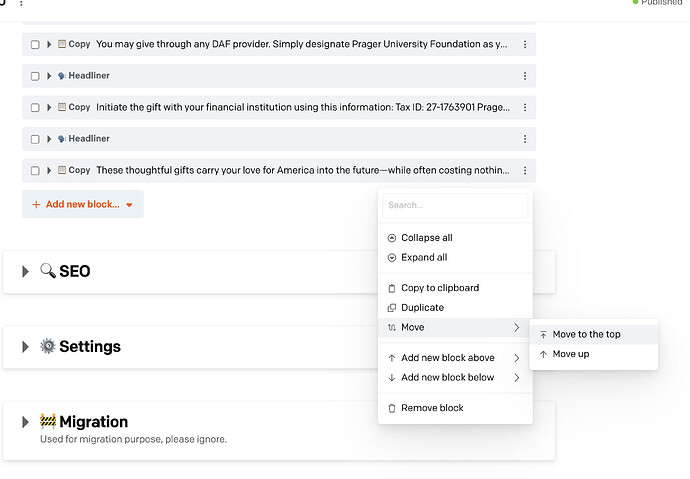Click text 'Initiate the gift with your financial institution'
The image size is (690, 479).
(194, 107)
